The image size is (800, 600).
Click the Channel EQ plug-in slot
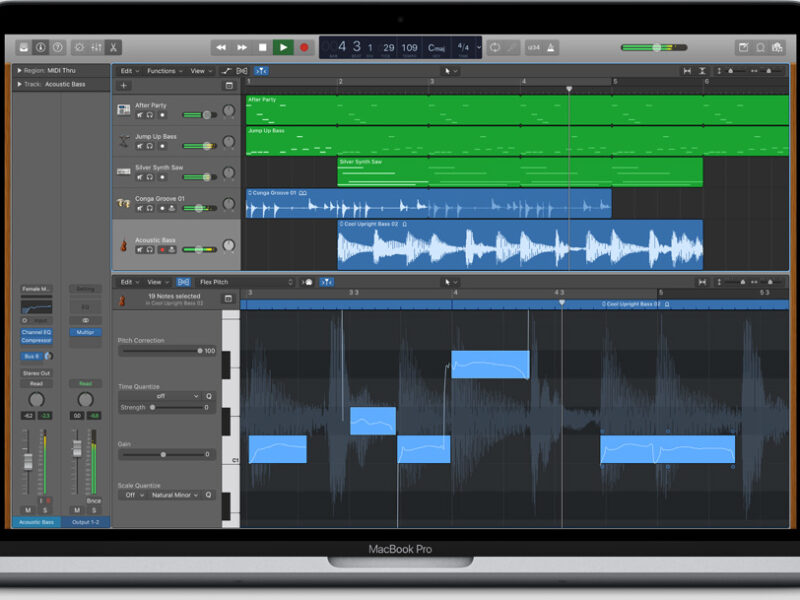[x=36, y=332]
